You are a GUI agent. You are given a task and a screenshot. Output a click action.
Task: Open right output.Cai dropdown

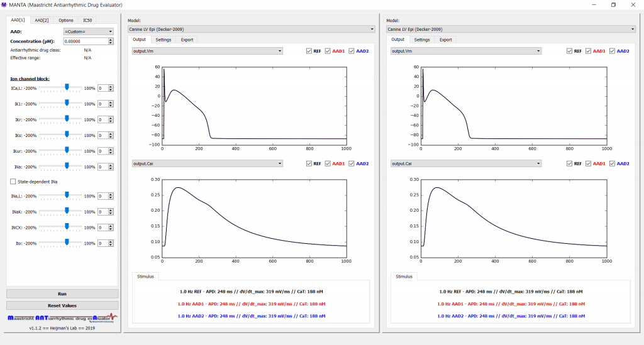[466, 163]
